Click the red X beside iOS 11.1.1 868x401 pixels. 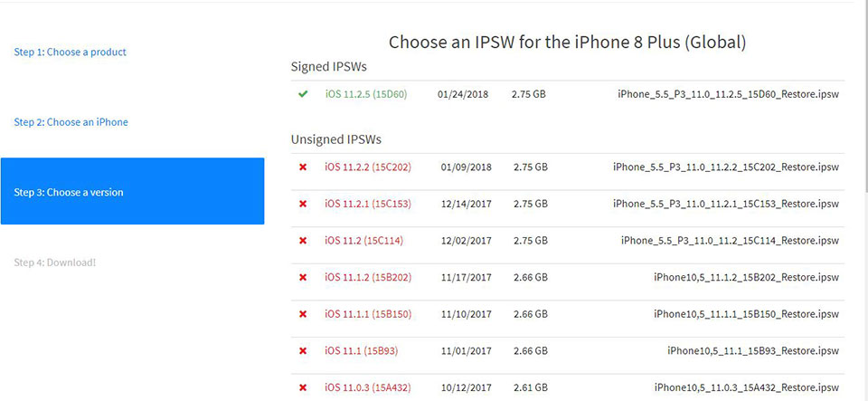tap(303, 314)
